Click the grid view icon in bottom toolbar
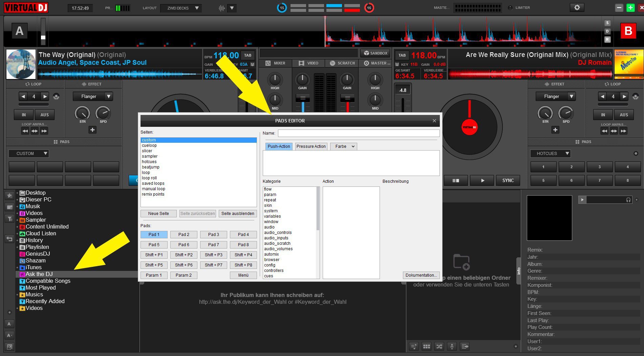644x356 pixels. point(427,346)
